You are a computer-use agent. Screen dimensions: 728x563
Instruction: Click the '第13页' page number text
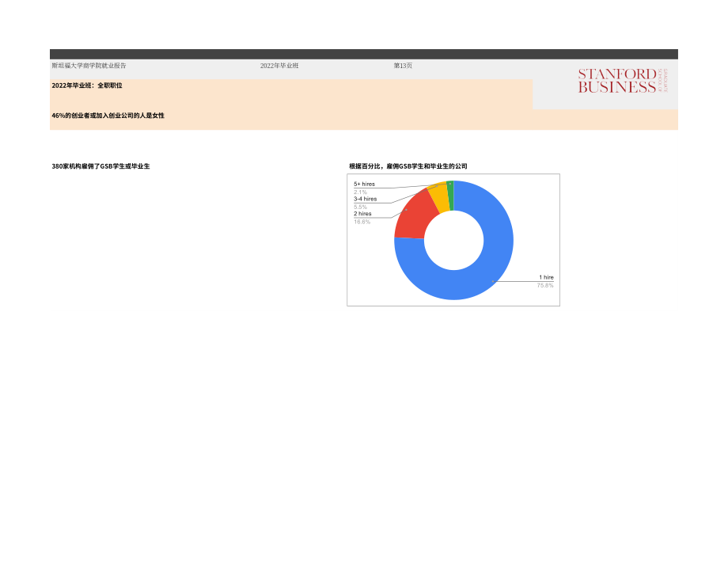(403, 66)
